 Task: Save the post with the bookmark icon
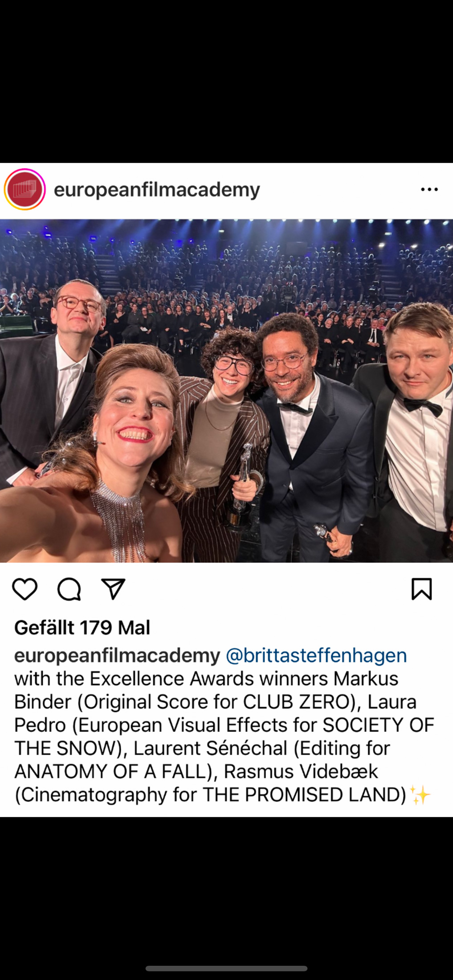[421, 589]
